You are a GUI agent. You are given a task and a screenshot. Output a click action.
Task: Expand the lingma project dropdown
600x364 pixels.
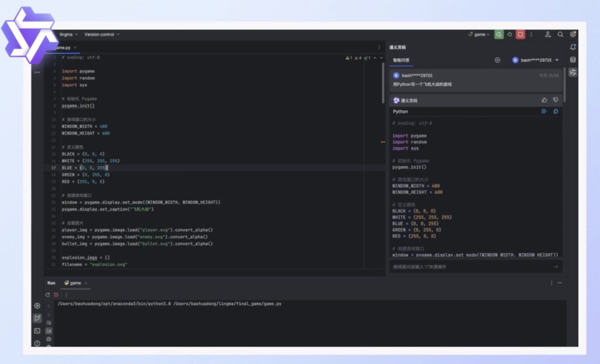coord(68,35)
